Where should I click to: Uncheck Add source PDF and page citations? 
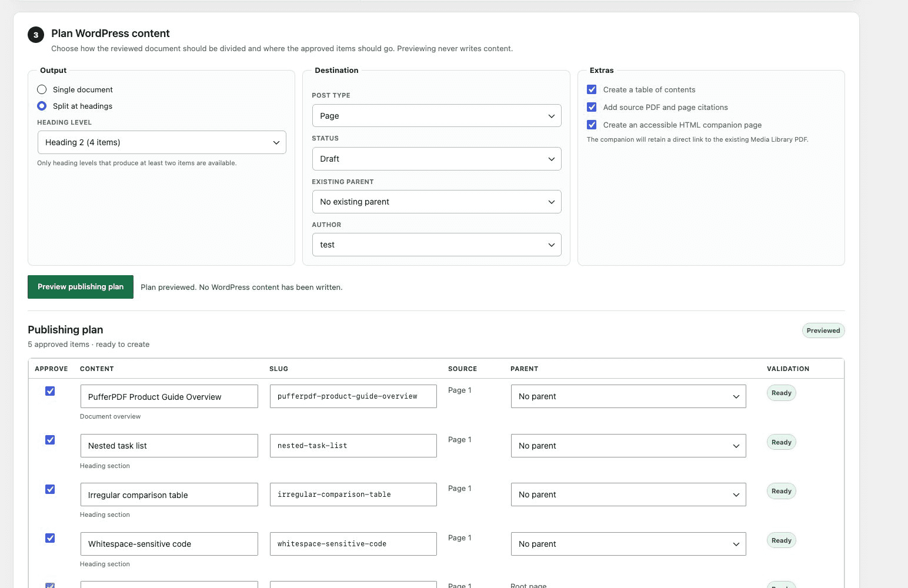(592, 107)
